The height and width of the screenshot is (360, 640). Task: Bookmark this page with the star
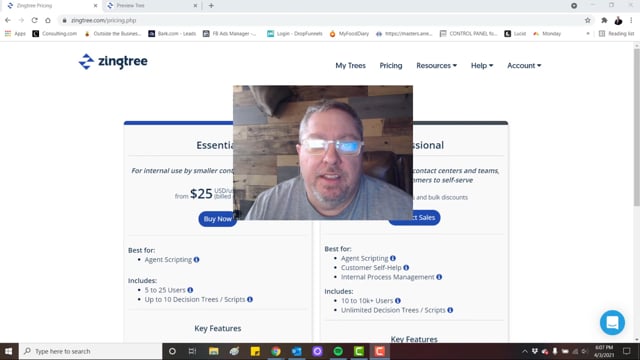pos(587,20)
